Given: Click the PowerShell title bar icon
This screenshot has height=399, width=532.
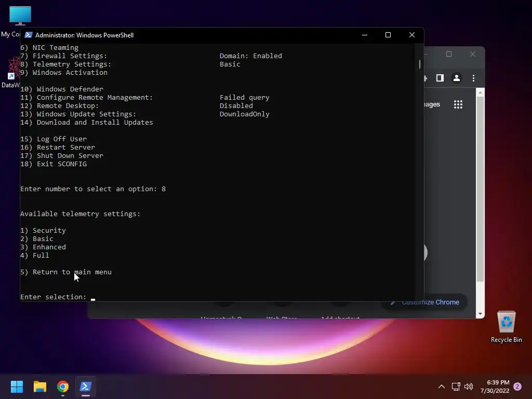Looking at the screenshot, I should [x=29, y=35].
